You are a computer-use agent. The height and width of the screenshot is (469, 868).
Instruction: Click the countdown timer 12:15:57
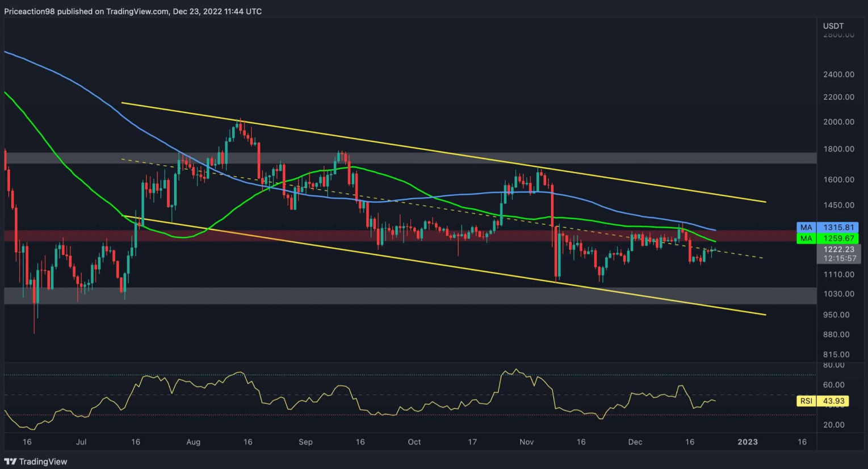pyautogui.click(x=840, y=258)
